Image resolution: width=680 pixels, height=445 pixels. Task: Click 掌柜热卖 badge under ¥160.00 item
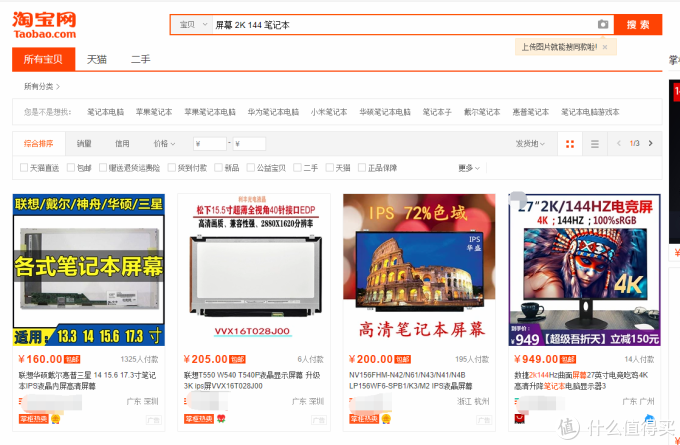(x=33, y=419)
